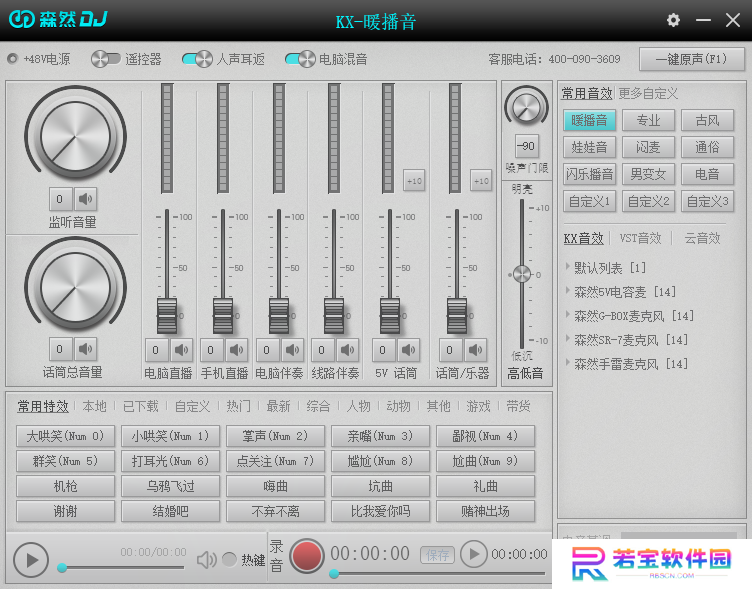Click the 话筒总音量 knob

[75, 288]
